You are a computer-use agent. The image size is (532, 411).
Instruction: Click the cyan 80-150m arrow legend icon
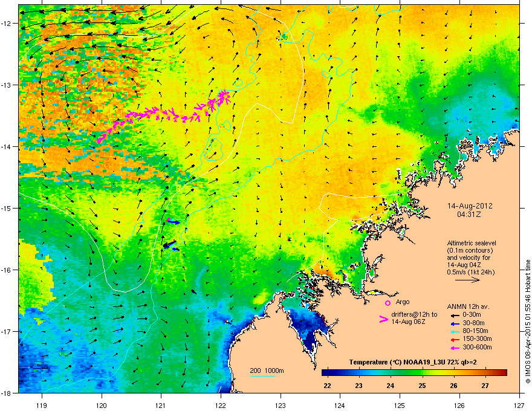coord(455,331)
